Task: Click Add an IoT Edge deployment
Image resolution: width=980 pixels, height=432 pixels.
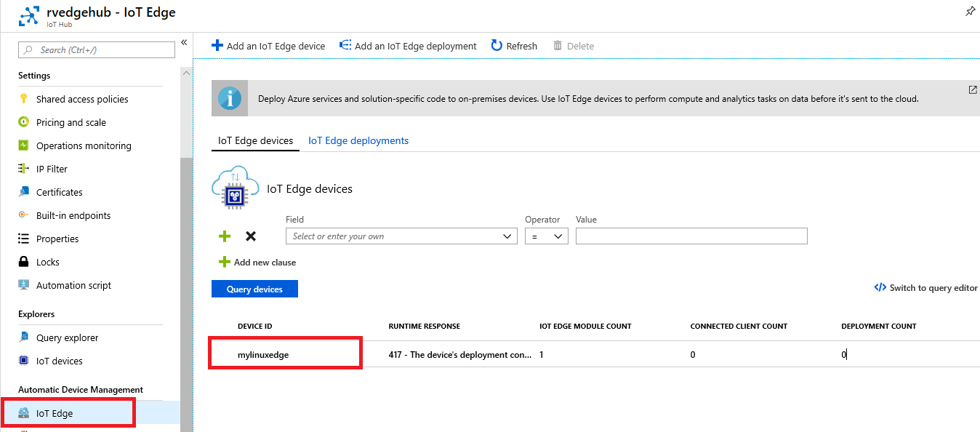Action: (408, 46)
